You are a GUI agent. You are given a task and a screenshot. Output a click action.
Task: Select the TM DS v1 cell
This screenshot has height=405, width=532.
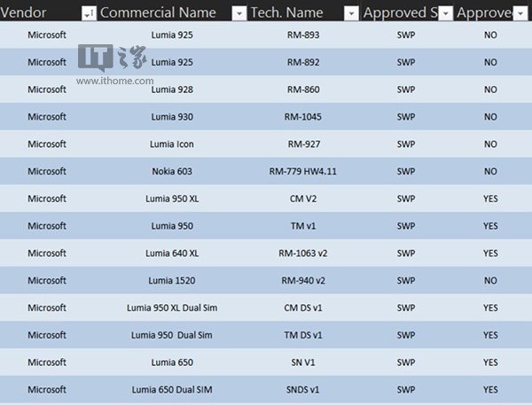click(x=303, y=335)
